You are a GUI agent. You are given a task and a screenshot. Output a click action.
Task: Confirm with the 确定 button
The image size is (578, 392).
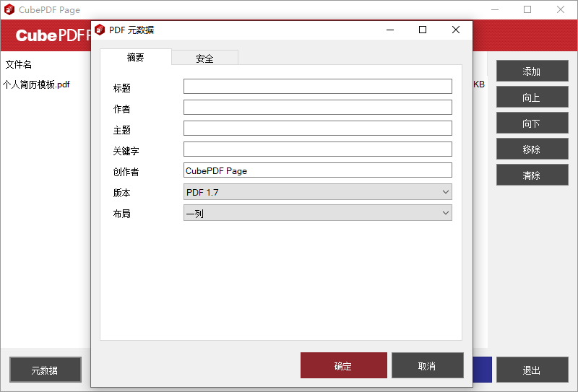(344, 365)
